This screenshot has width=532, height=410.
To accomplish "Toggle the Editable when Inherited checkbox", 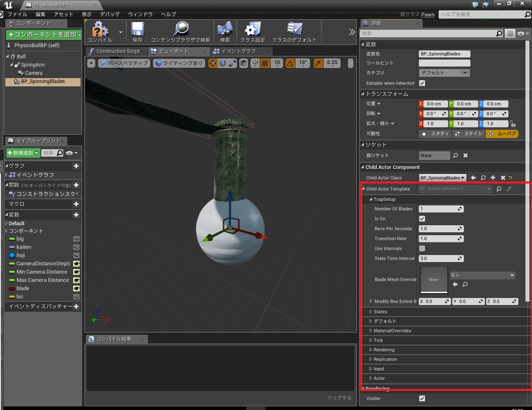I will click(422, 83).
